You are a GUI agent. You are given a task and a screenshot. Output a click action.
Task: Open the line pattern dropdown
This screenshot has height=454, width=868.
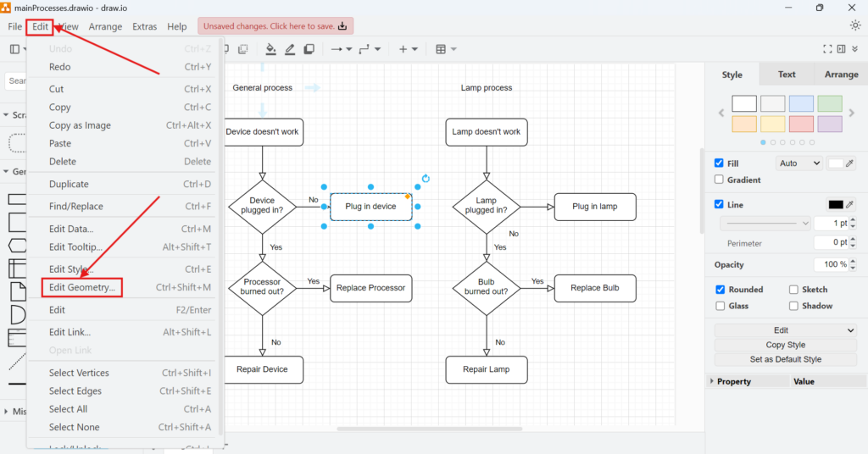(766, 224)
